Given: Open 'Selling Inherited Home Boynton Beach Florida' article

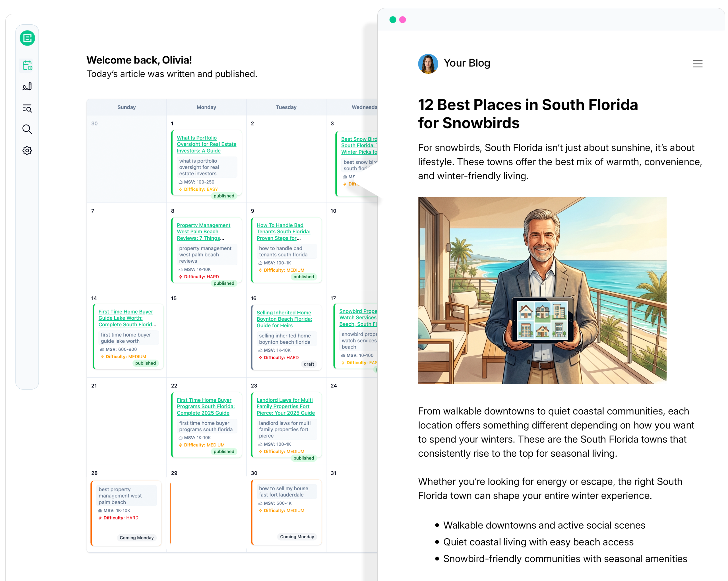Looking at the screenshot, I should point(284,319).
